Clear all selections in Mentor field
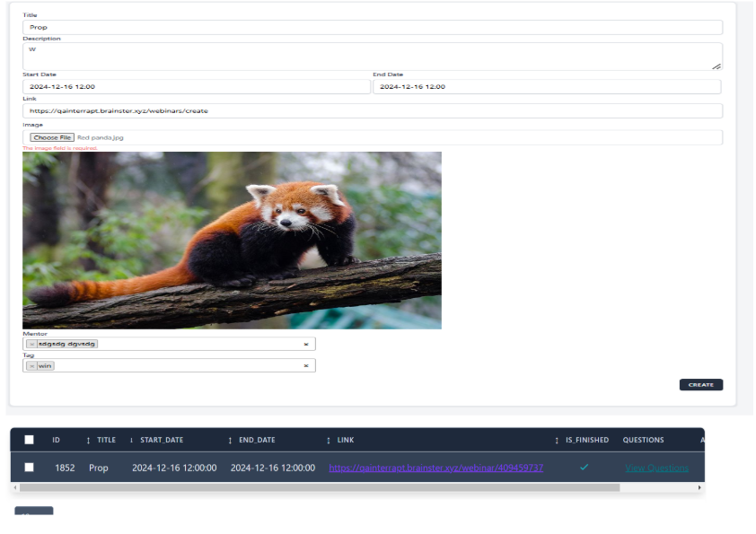This screenshot has width=756, height=534. (x=305, y=344)
